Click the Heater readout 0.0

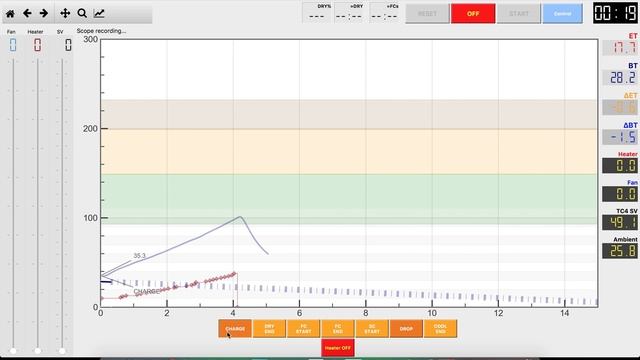pyautogui.click(x=620, y=166)
